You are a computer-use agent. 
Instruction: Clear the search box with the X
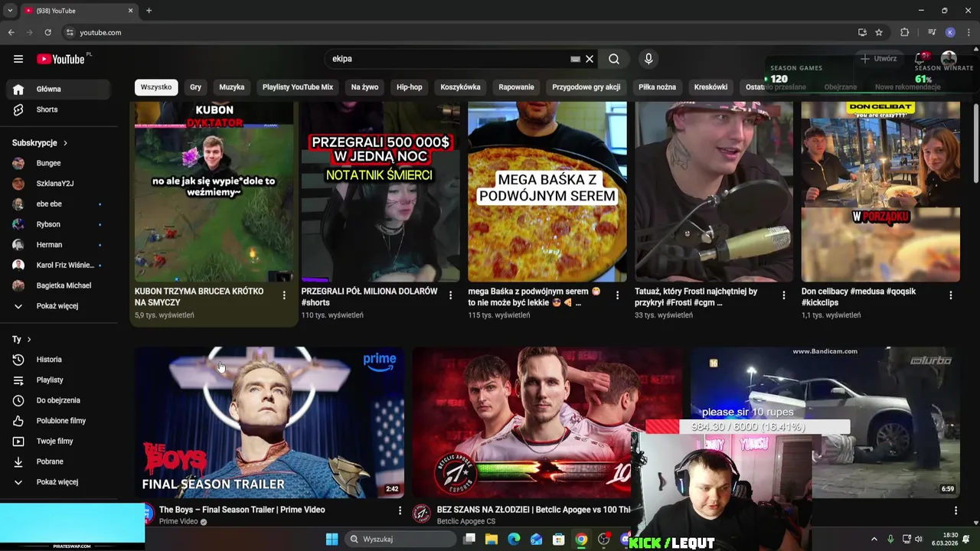590,59
